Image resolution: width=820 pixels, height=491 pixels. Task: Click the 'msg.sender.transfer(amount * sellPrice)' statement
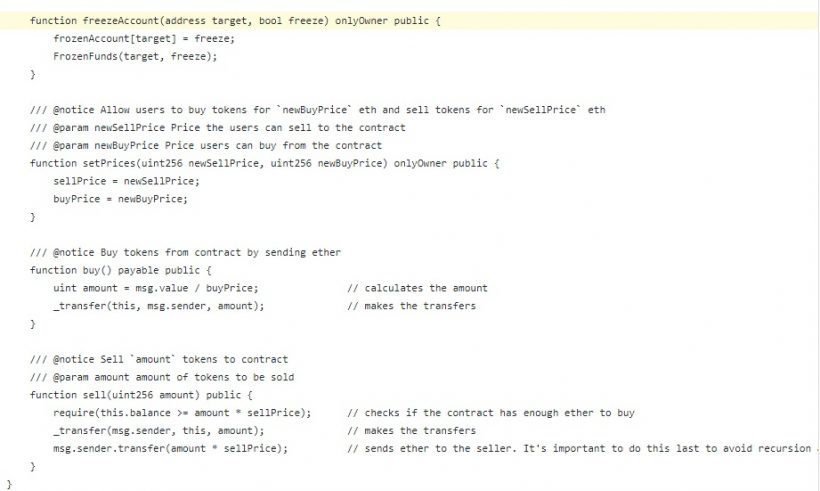coord(170,449)
